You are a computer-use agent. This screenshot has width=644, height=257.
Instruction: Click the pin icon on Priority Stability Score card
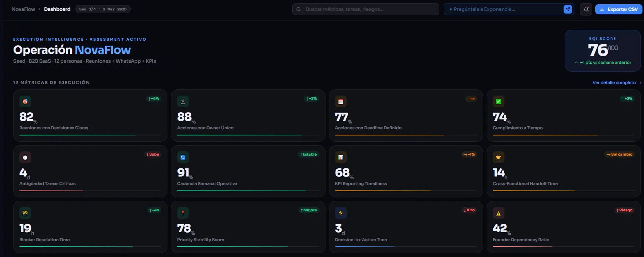183,213
